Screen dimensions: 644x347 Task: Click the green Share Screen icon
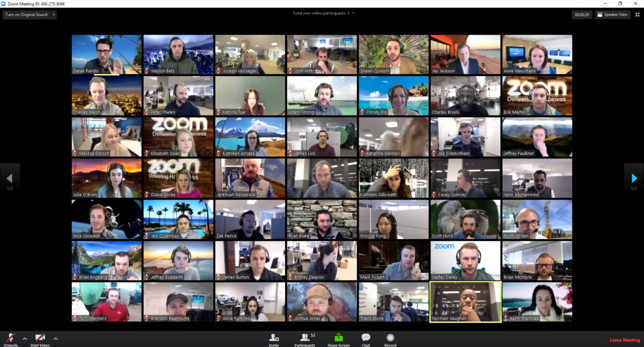(338, 338)
